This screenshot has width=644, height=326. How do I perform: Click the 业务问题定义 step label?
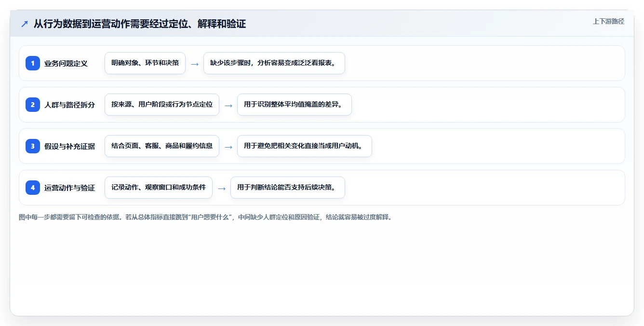(66, 63)
